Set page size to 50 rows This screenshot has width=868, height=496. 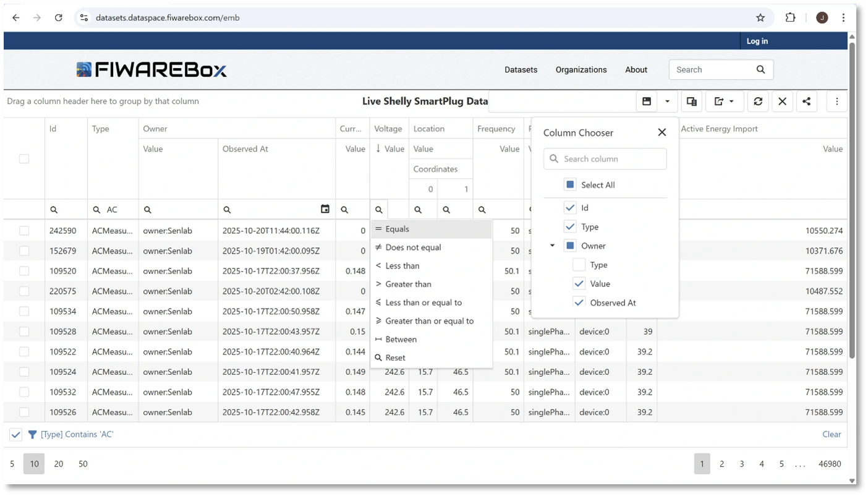[x=83, y=463]
